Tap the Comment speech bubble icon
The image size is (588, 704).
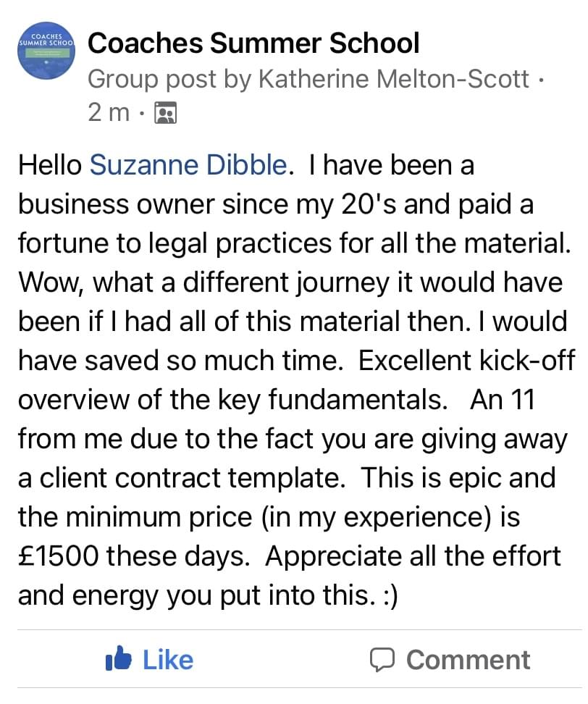tap(381, 659)
